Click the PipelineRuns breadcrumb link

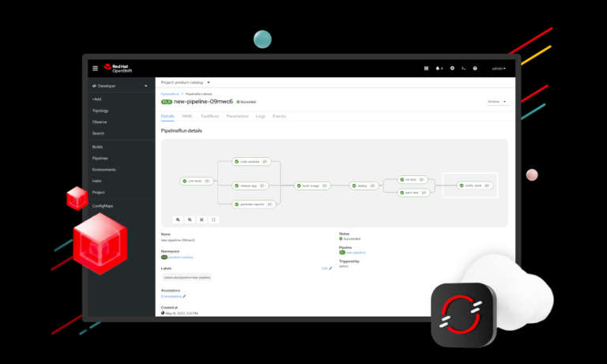pyautogui.click(x=170, y=94)
